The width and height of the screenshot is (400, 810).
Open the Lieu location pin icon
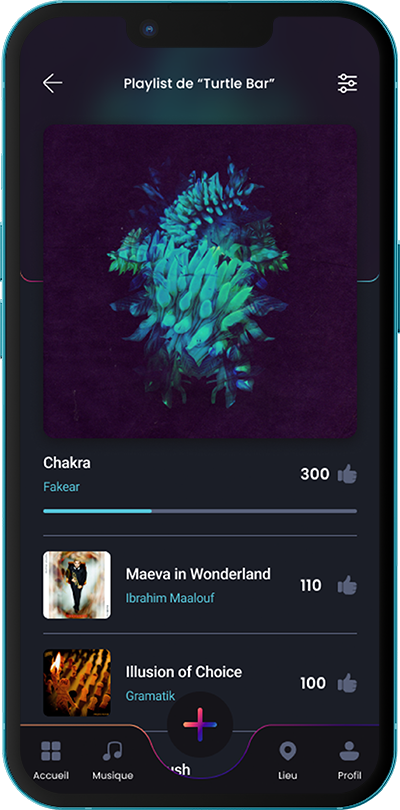(287, 751)
